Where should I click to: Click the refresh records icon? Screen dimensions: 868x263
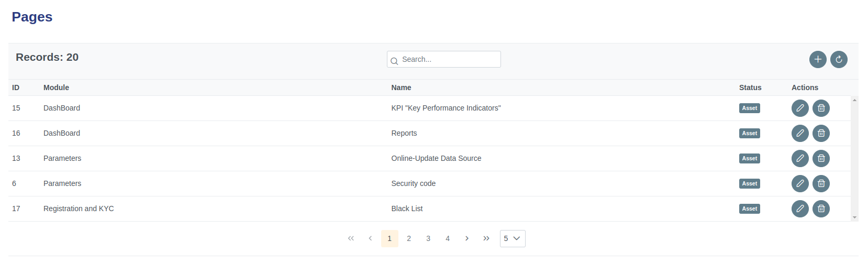point(839,59)
